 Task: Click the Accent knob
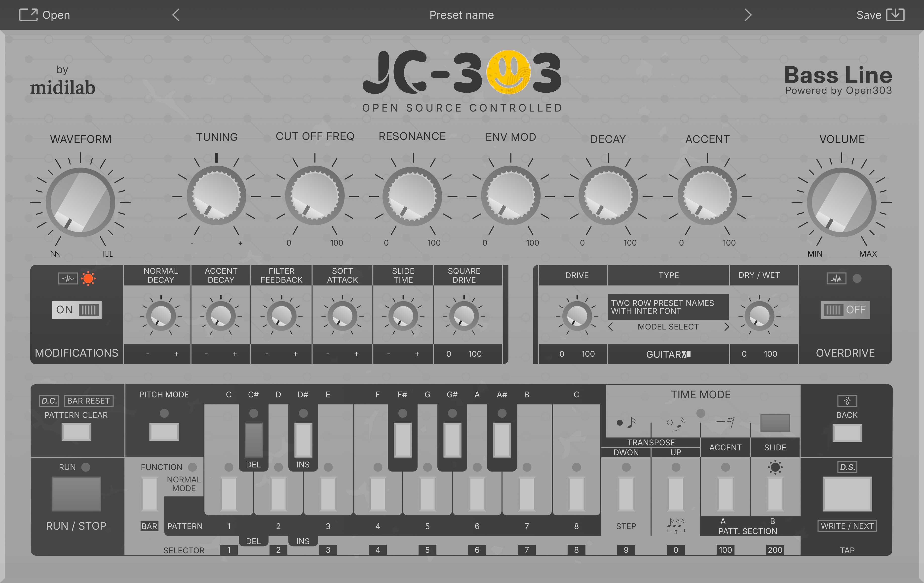[x=707, y=196]
